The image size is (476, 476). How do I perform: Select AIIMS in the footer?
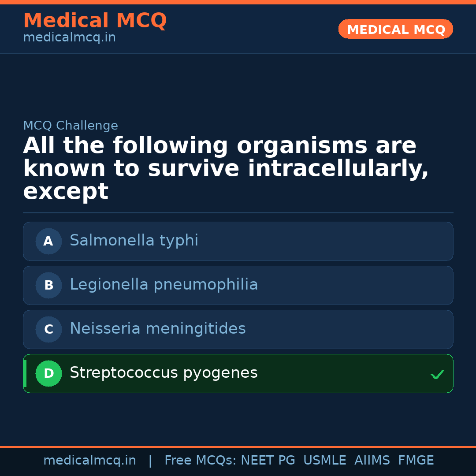click(372, 461)
